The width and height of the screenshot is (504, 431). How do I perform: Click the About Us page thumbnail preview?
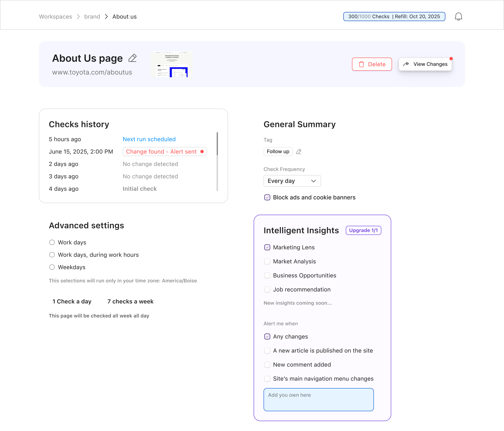click(172, 64)
